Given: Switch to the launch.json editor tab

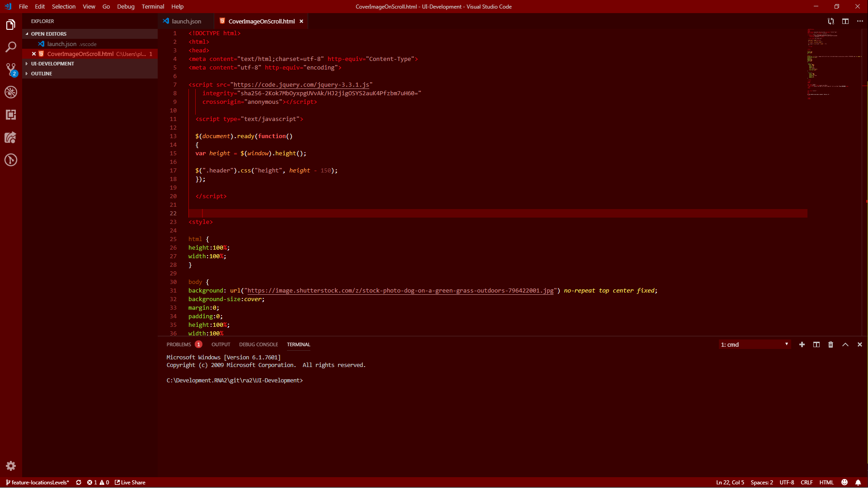Looking at the screenshot, I should click(x=185, y=21).
